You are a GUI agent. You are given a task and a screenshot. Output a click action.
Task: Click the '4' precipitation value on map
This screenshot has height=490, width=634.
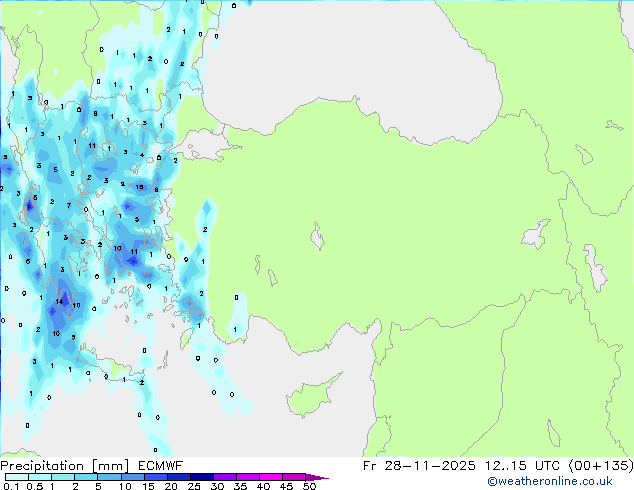(142, 155)
